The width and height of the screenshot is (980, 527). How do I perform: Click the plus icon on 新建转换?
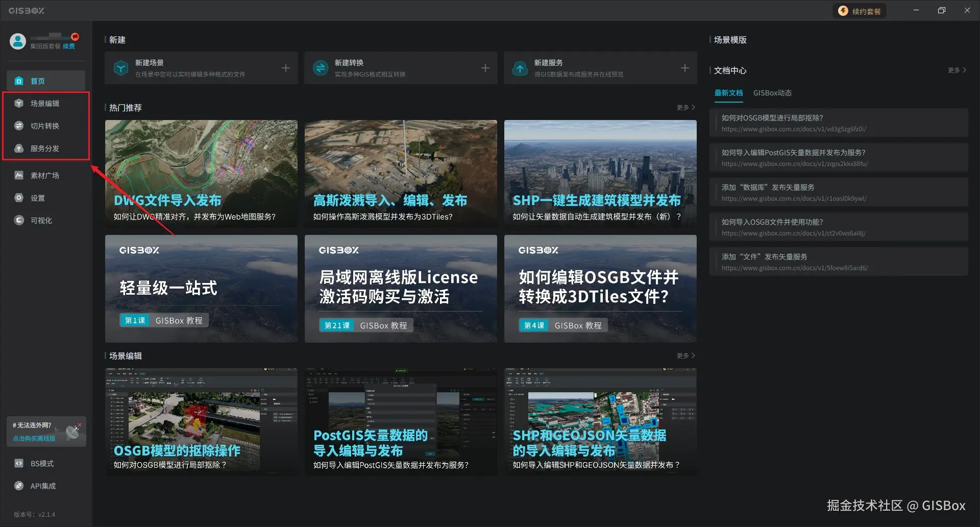click(485, 68)
